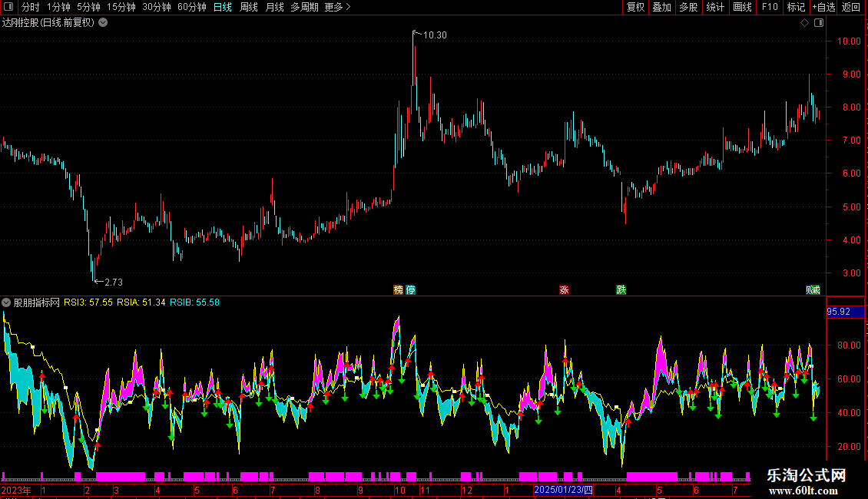The width and height of the screenshot is (868, 499).
Task: Toggle 复权 price adjustment
Action: click(635, 7)
